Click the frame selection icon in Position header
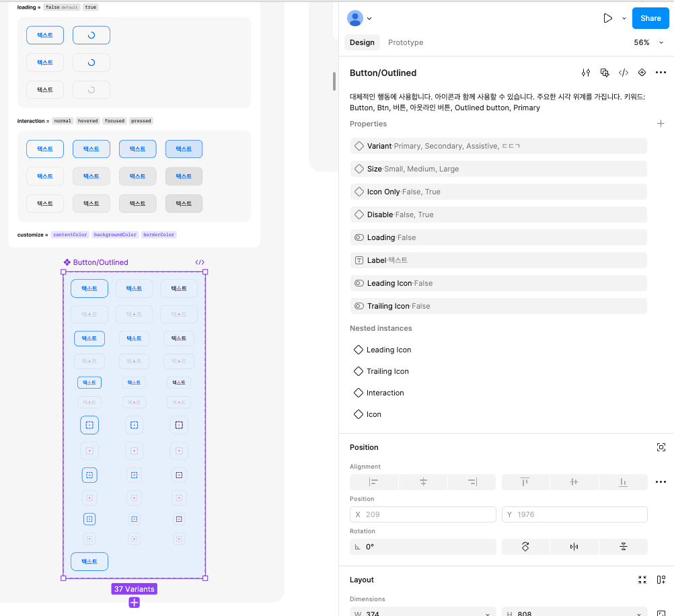 pyautogui.click(x=661, y=447)
